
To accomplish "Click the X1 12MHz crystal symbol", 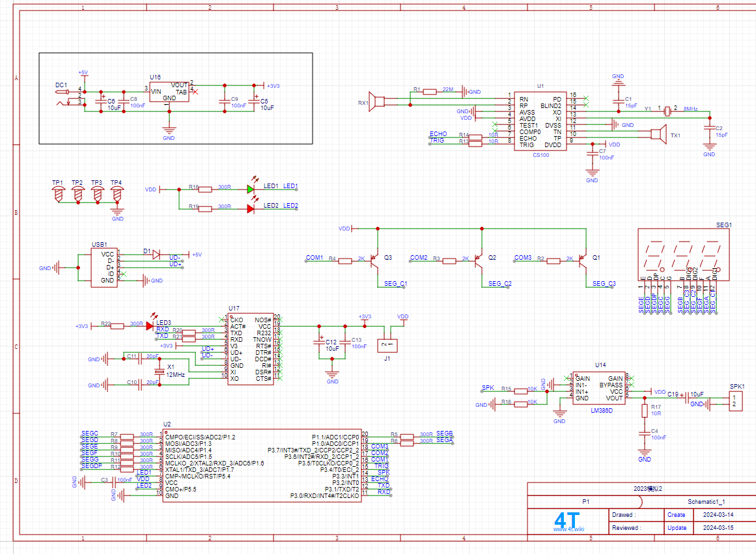I will pyautogui.click(x=159, y=372).
